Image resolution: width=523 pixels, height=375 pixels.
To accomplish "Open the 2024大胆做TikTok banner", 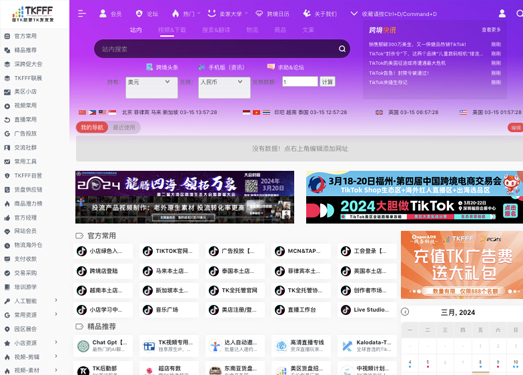I will pos(414,210).
